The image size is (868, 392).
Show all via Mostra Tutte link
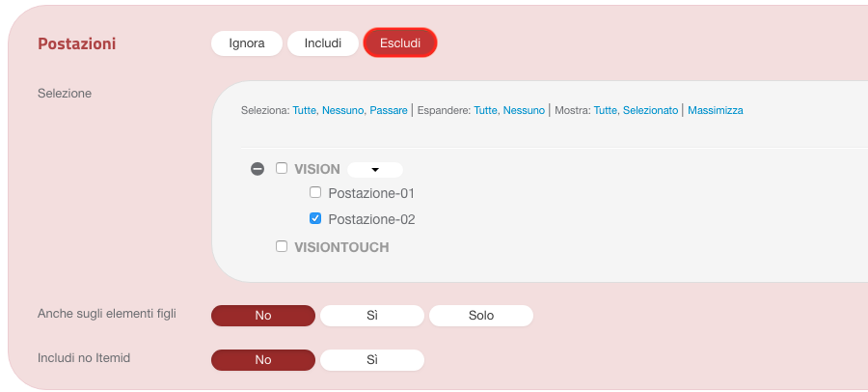pyautogui.click(x=606, y=110)
